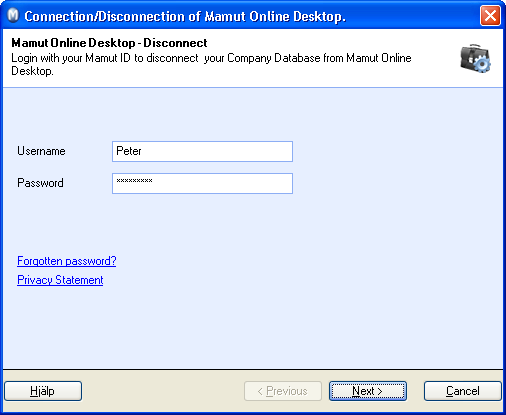506x415 pixels.
Task: Click the Mamut Online Desktop - Disconnect heading
Action: point(109,43)
